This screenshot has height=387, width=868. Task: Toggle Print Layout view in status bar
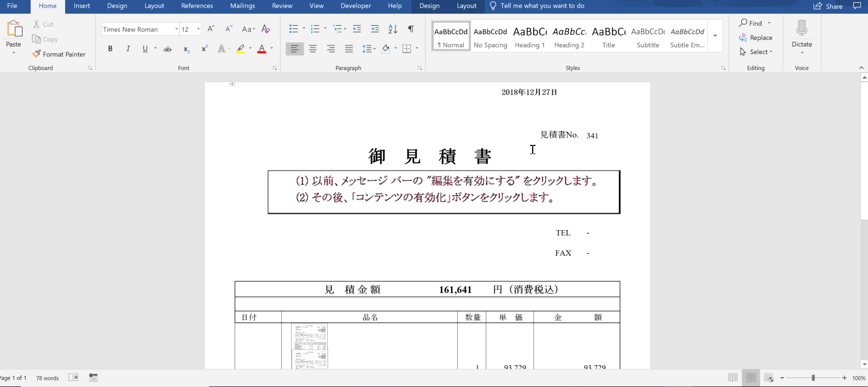751,378
